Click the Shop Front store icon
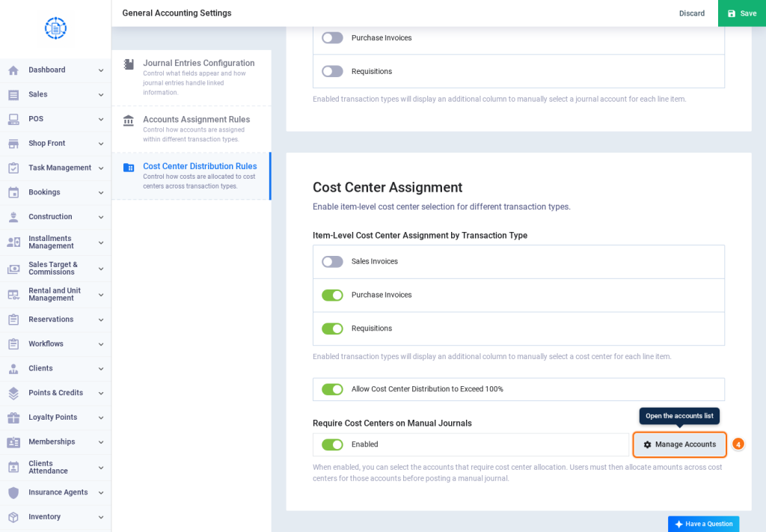 [13, 144]
